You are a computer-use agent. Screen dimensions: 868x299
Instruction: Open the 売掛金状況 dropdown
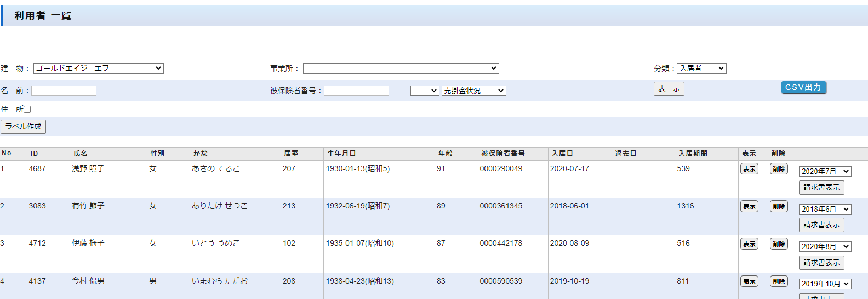tap(473, 91)
